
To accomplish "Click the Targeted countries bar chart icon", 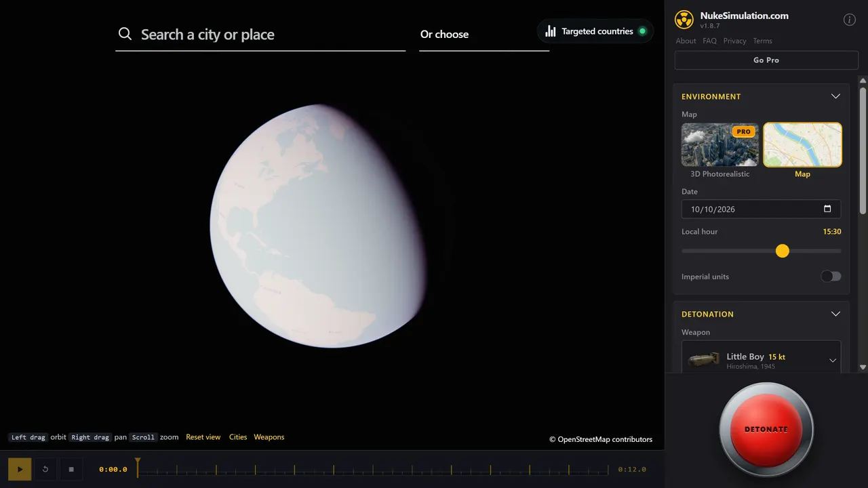I will [x=551, y=31].
